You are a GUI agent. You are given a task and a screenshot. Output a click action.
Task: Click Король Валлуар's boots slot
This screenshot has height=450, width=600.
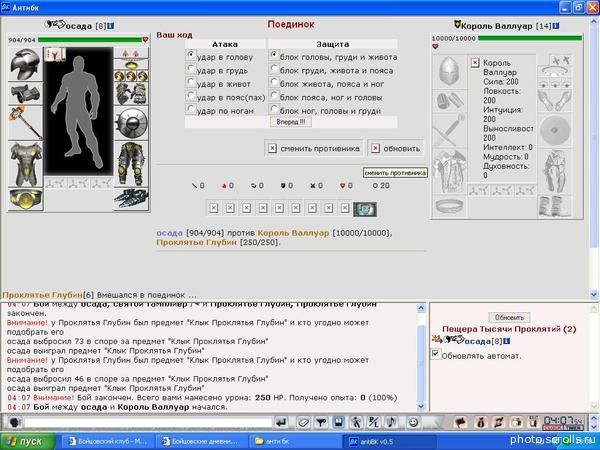554,206
